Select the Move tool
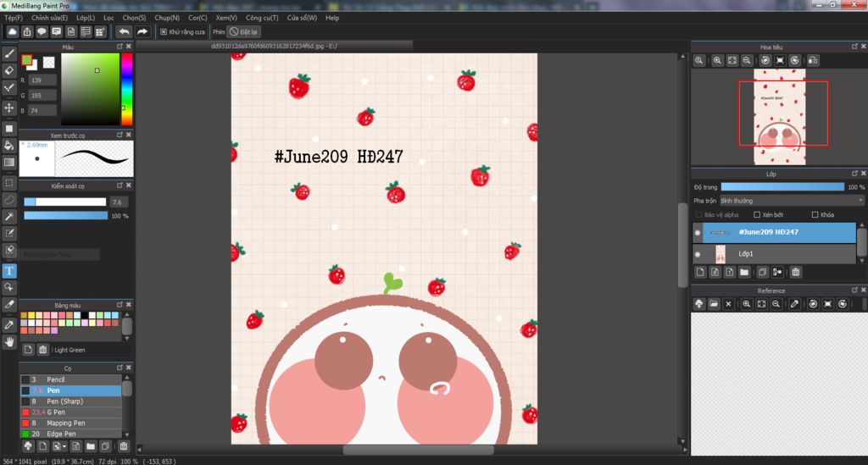Screen dimensions: 868x465 (8, 108)
